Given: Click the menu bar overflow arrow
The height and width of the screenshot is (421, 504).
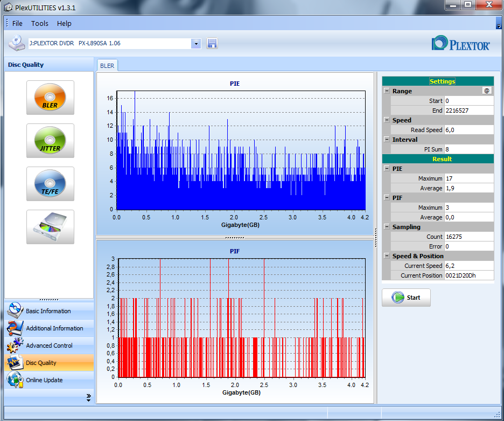Looking at the screenshot, I should (499, 23).
